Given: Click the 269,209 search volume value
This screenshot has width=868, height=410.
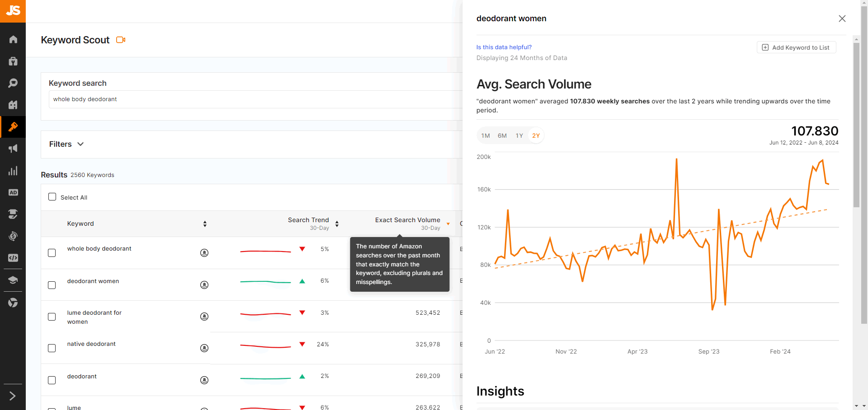Looking at the screenshot, I should coord(428,376).
